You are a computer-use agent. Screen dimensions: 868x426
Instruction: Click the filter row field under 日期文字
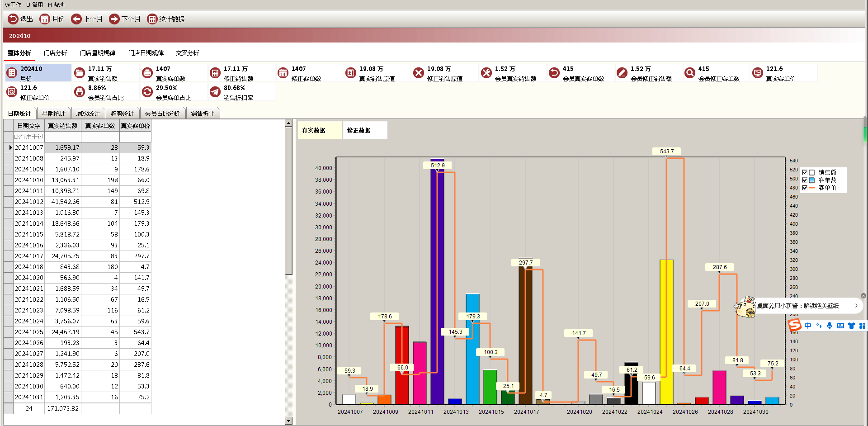29,137
